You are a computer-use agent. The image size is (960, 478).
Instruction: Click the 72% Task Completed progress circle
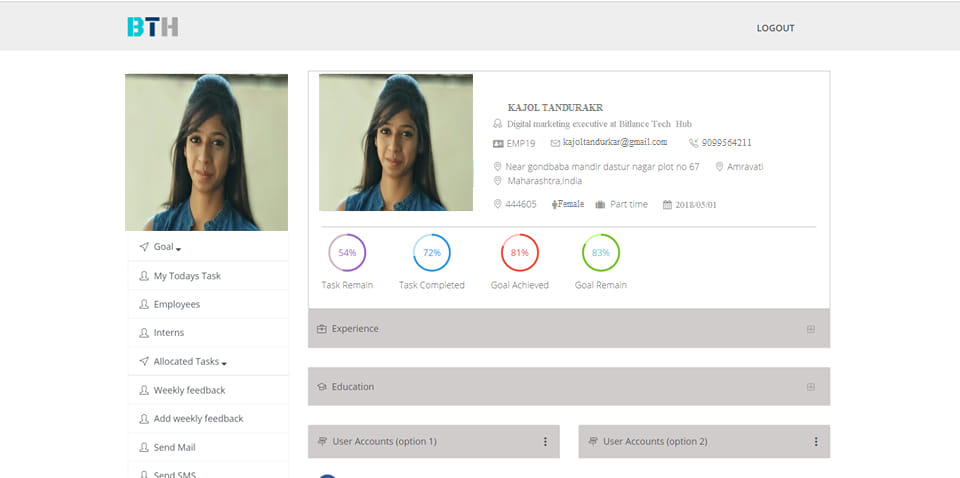coord(432,252)
